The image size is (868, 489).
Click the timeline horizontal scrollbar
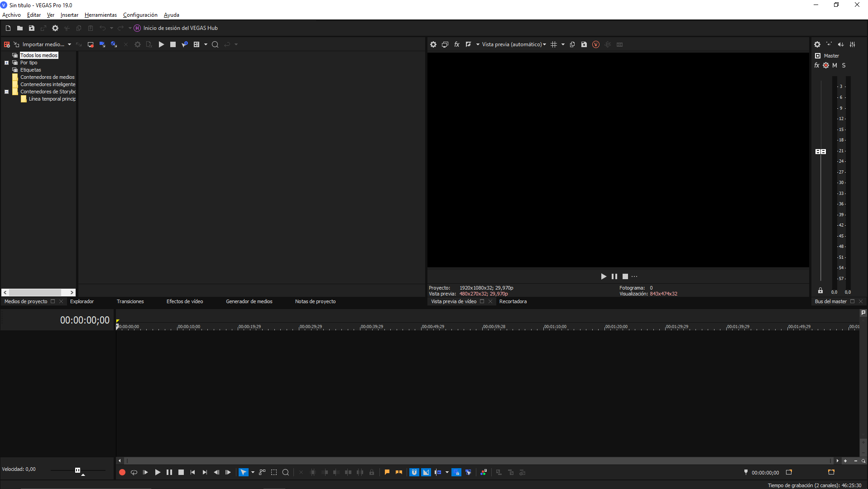pyautogui.click(x=478, y=461)
